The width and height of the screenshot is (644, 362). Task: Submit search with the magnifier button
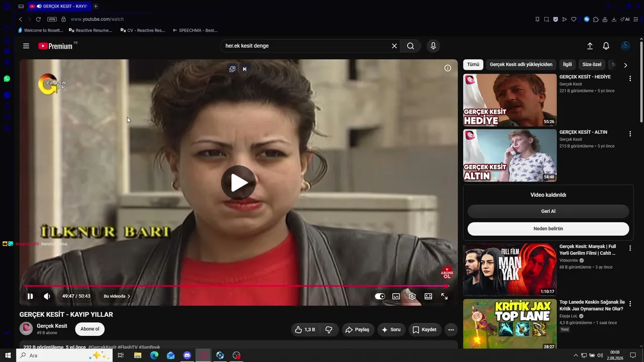click(411, 46)
